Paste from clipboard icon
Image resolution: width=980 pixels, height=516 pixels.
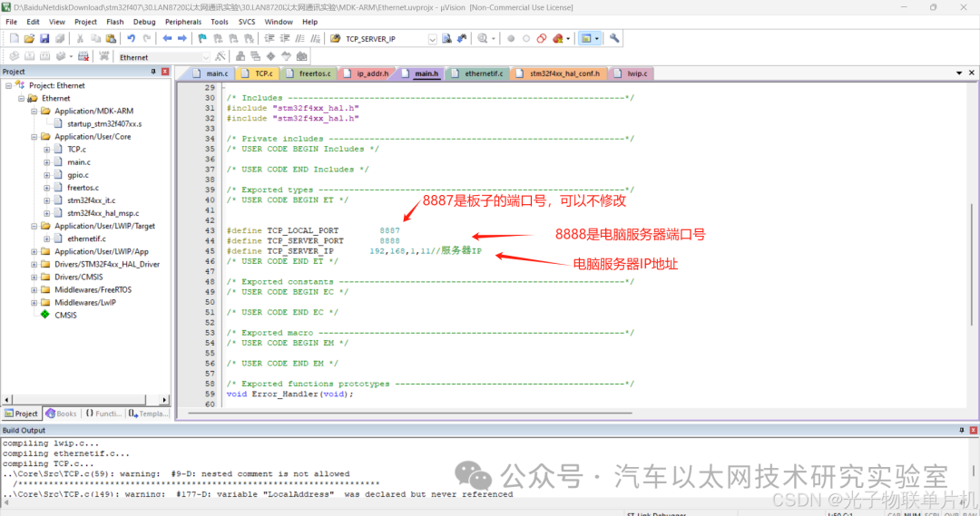111,39
